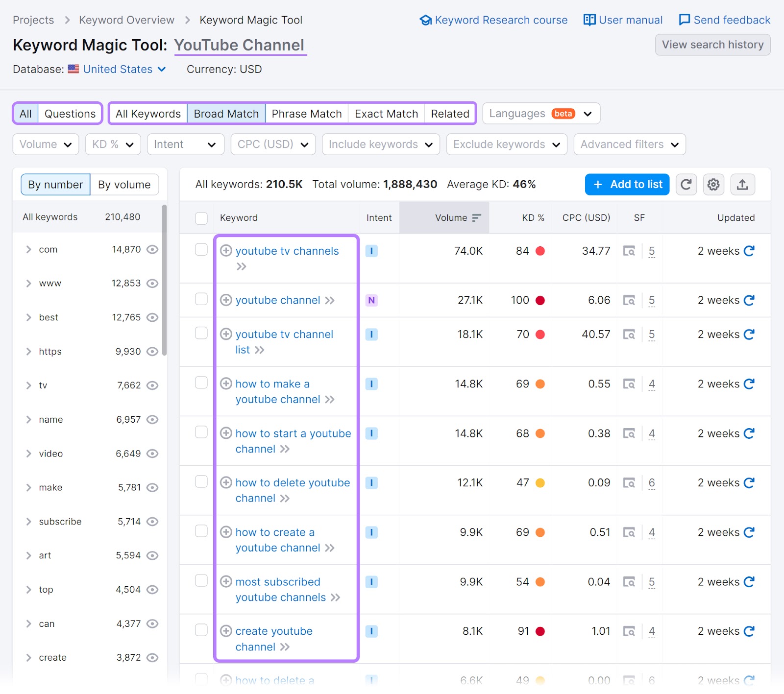The width and height of the screenshot is (784, 694).
Task: Click the Keyword Research course graduation cap icon
Action: 426,20
